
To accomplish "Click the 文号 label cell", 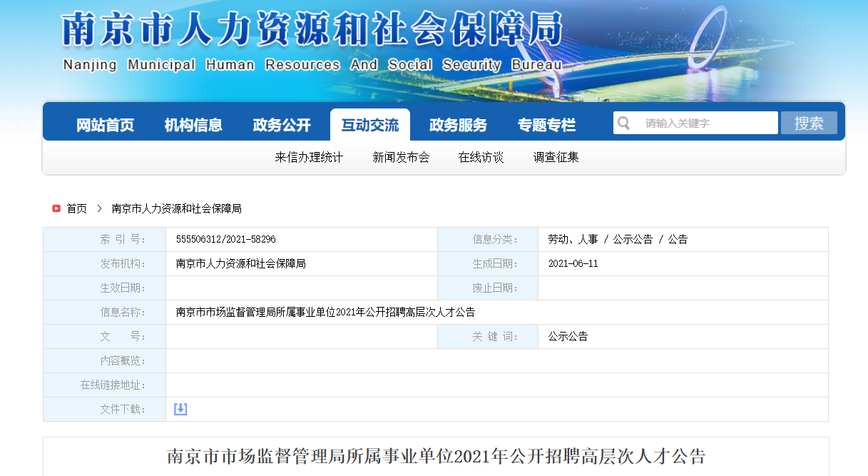I will pyautogui.click(x=104, y=337).
